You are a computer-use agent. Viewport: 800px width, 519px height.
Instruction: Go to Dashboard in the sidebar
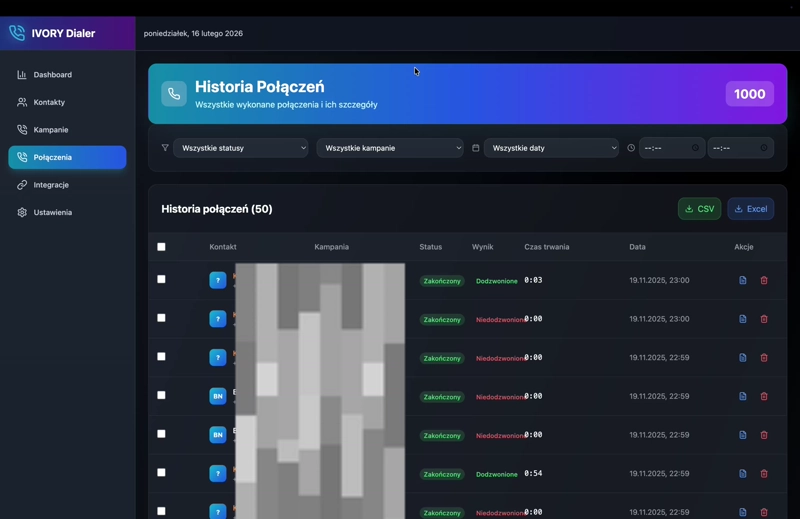coord(52,75)
